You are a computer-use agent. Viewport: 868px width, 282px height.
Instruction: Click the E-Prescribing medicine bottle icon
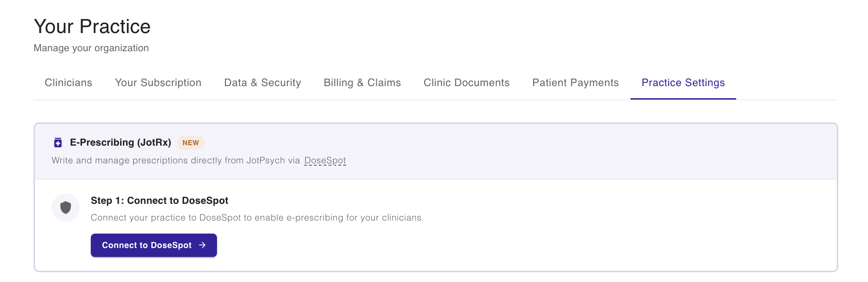point(58,142)
